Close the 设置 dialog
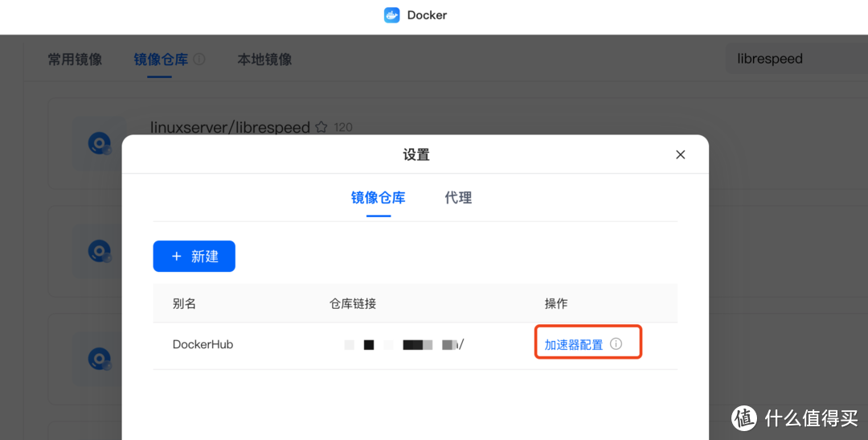868x440 pixels. pos(681,154)
